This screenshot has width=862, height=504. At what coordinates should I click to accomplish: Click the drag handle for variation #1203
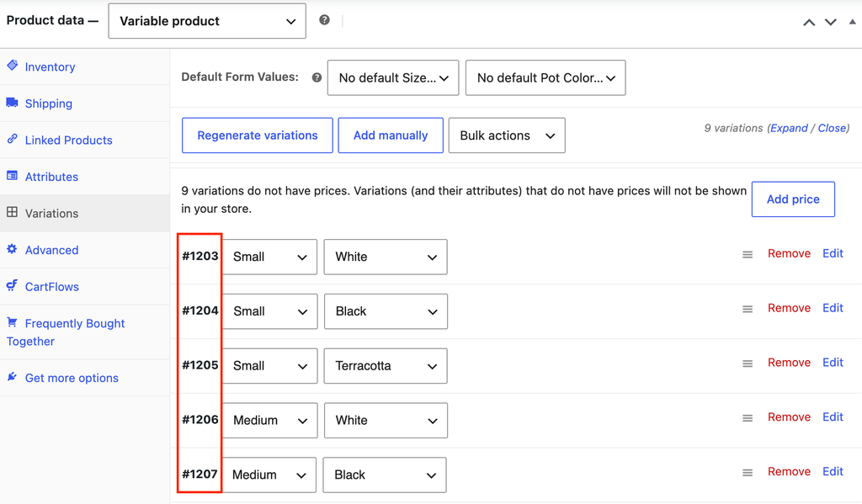point(748,254)
